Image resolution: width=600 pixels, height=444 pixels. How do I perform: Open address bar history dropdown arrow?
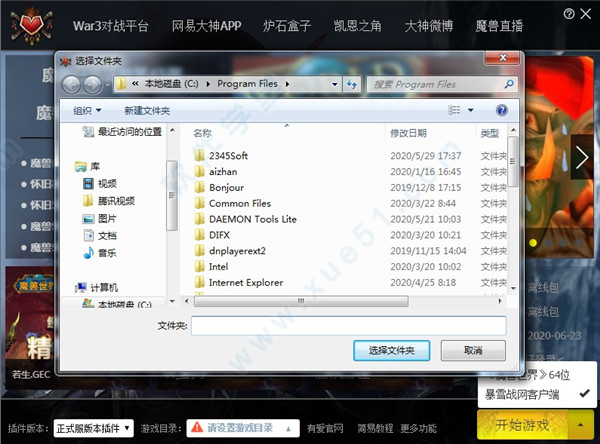click(334, 84)
